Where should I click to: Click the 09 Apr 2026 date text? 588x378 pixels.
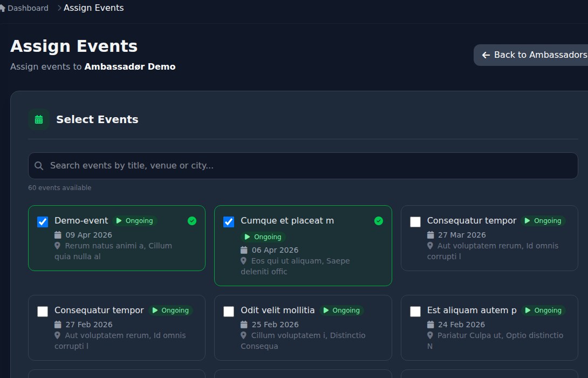click(89, 235)
